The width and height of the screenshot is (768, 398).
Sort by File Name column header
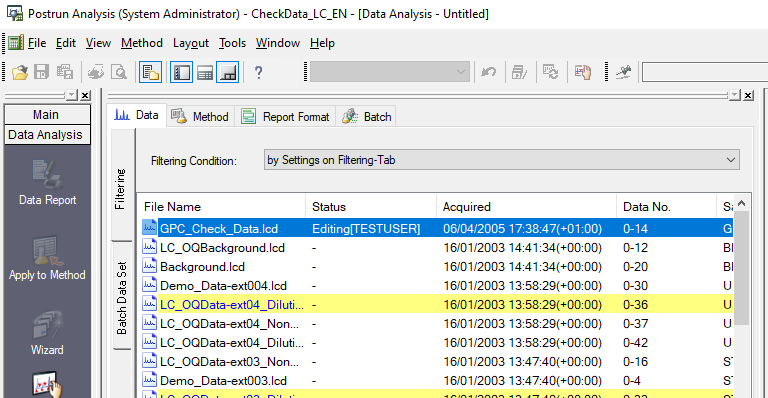[221, 207]
